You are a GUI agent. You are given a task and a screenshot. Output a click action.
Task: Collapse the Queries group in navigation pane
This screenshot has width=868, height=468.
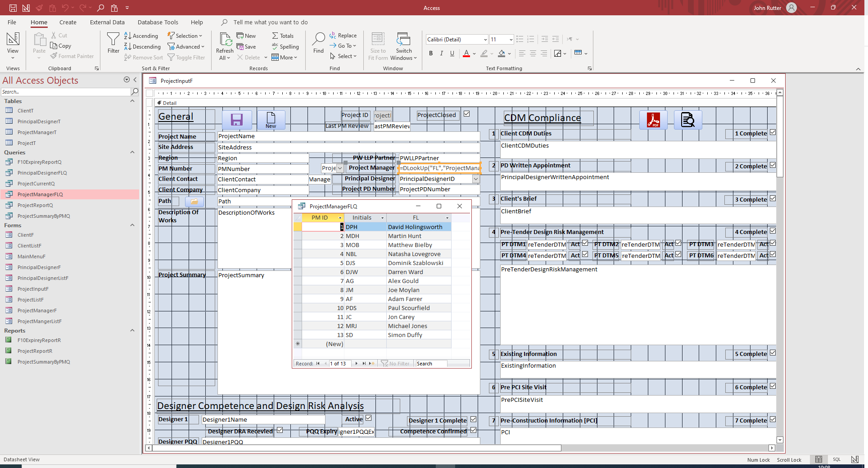[132, 153]
